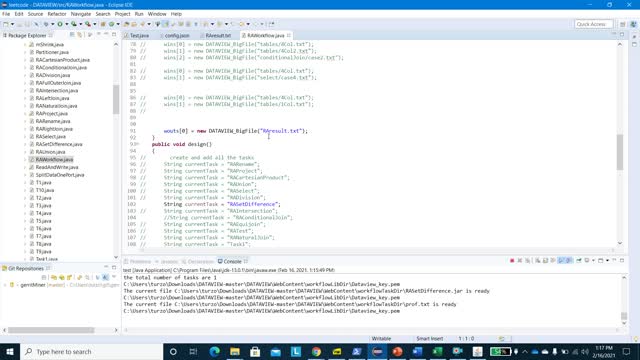Screen dimensions: 640x360
Task: Maximize the editor area
Action: coord(622,35)
